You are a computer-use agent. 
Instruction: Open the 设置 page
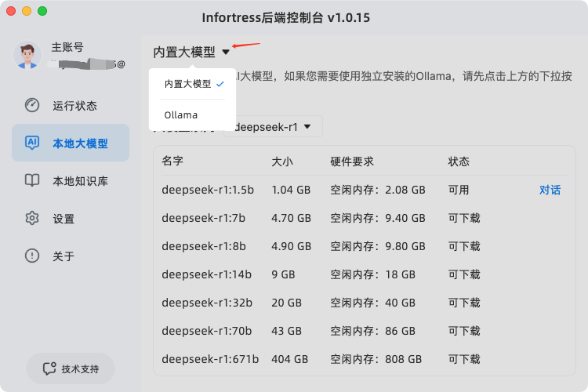click(x=64, y=218)
